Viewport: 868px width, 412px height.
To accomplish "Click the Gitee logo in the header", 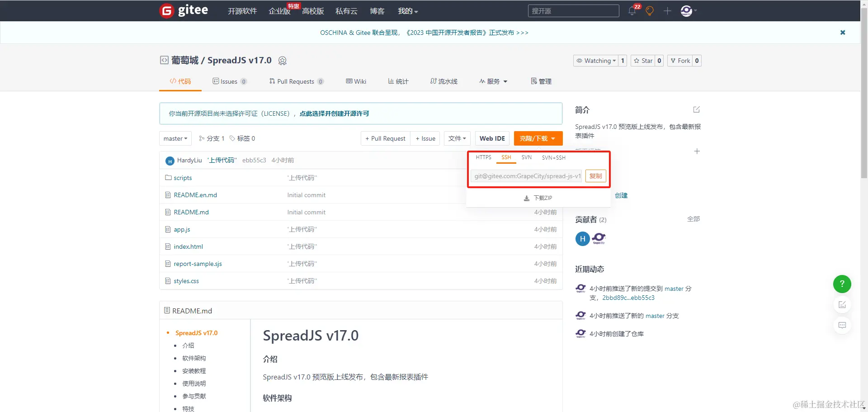I will [184, 10].
